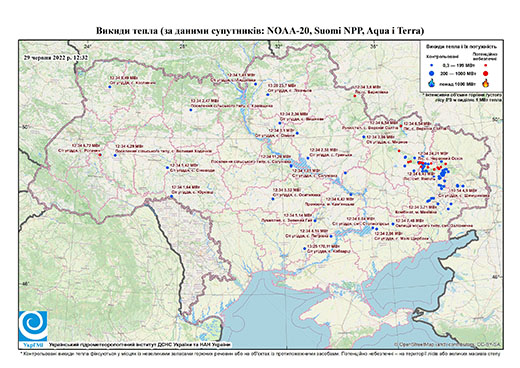Click the legend title text

pos(461,47)
